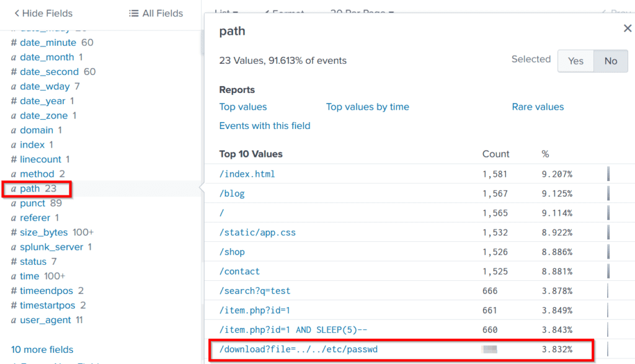Open Top values by time report
635x364 pixels.
[x=367, y=107]
